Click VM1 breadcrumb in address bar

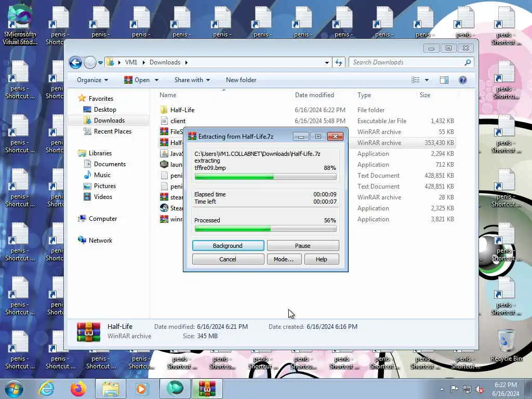(131, 62)
